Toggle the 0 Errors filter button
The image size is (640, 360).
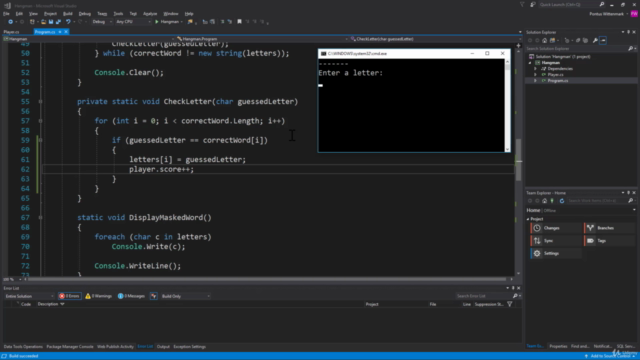point(69,296)
